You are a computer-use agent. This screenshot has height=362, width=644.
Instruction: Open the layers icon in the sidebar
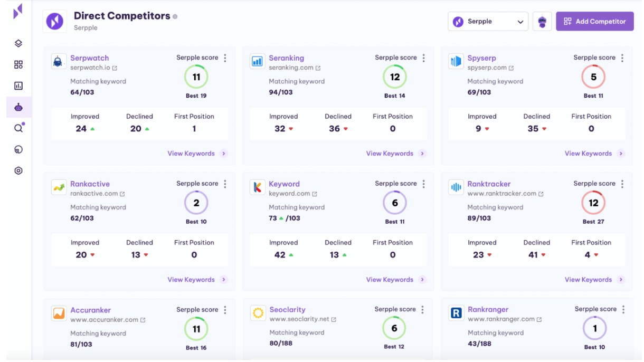pos(18,43)
